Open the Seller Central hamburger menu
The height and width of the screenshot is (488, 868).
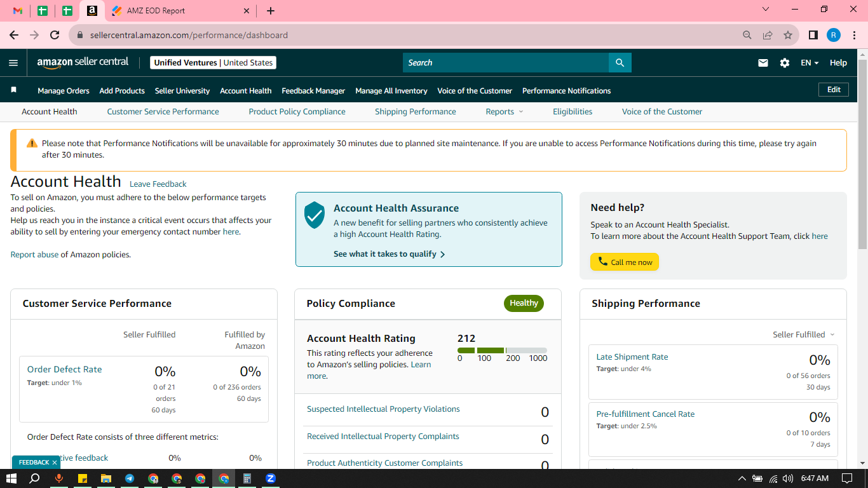(x=13, y=63)
